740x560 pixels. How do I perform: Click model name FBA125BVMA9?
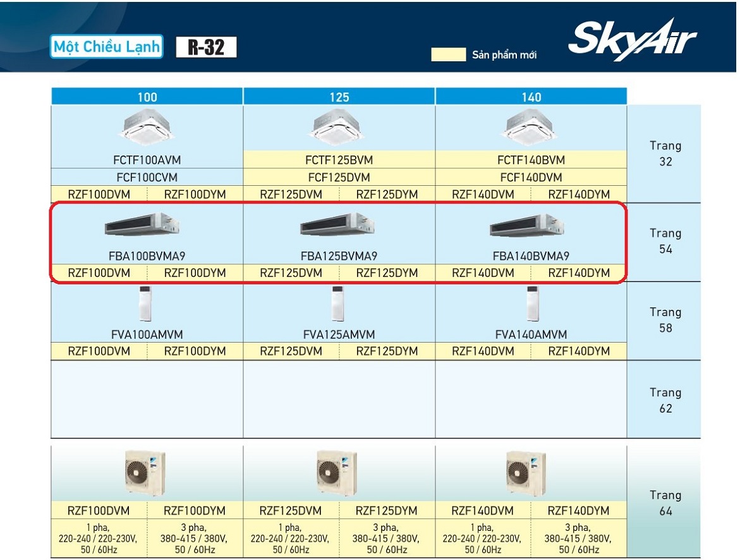coord(339,257)
